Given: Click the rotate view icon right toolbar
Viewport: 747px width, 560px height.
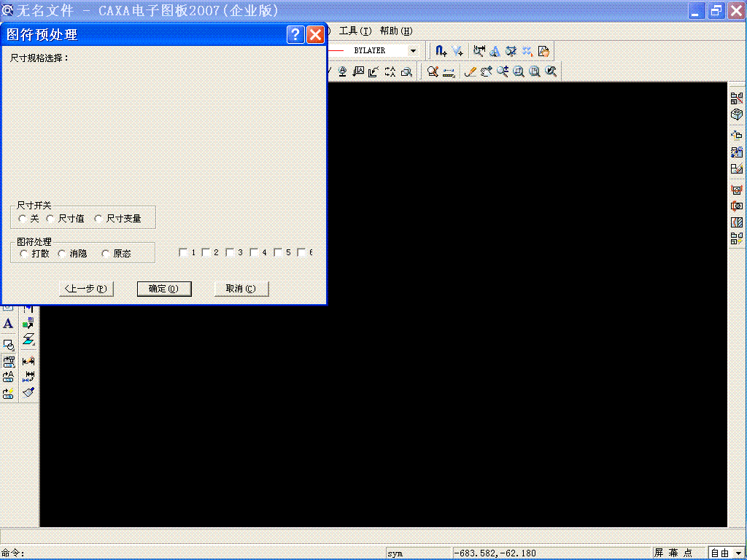Looking at the screenshot, I should click(x=737, y=206).
